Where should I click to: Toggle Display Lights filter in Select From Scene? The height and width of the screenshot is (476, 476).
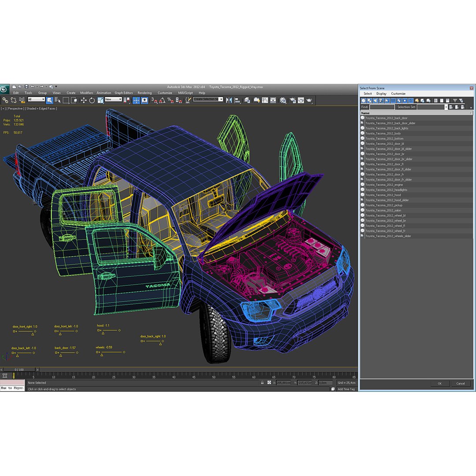tap(376, 100)
